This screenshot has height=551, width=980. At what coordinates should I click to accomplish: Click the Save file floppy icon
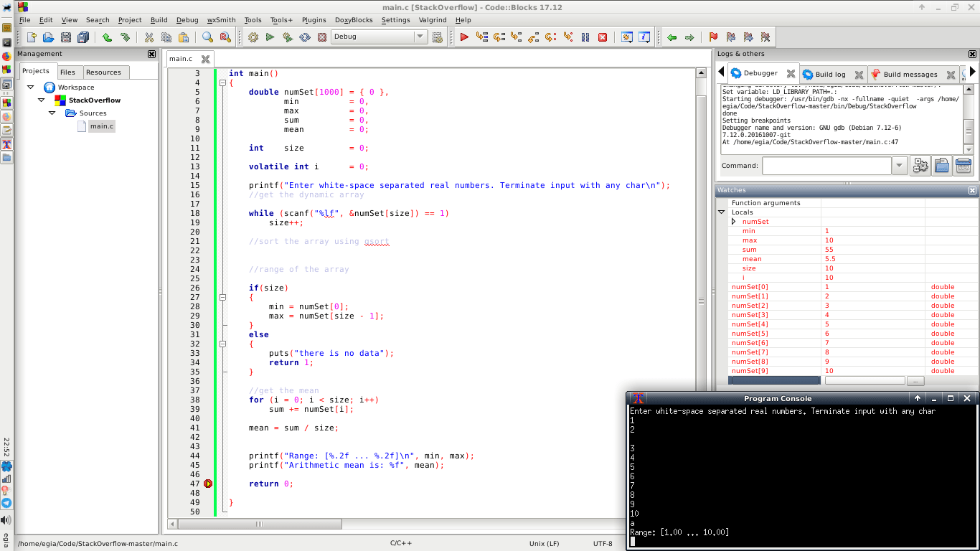point(66,37)
